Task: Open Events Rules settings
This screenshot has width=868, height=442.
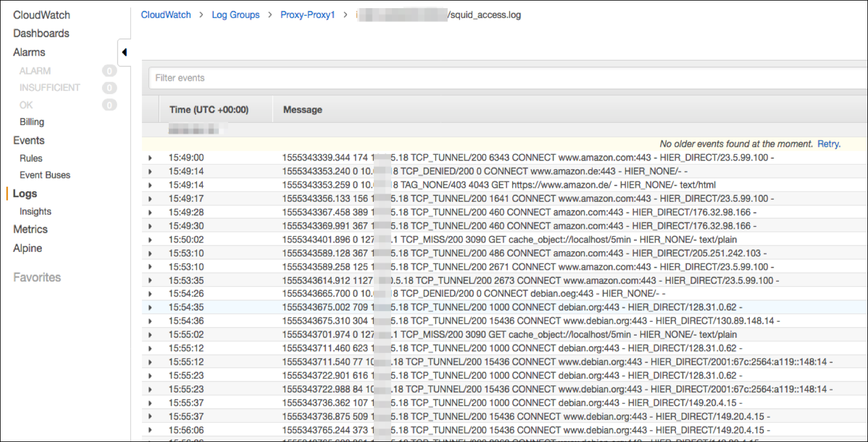Action: (31, 158)
